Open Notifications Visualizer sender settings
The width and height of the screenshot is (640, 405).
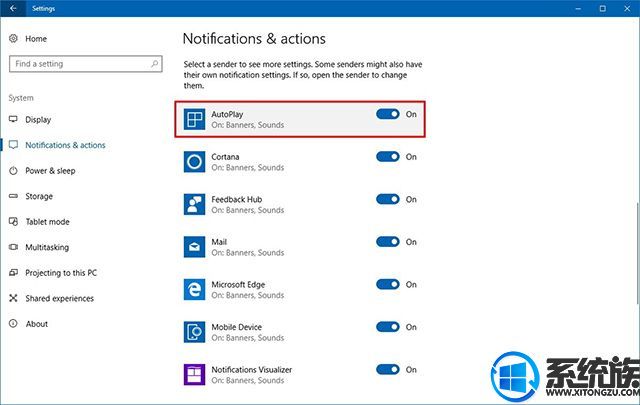coord(251,369)
